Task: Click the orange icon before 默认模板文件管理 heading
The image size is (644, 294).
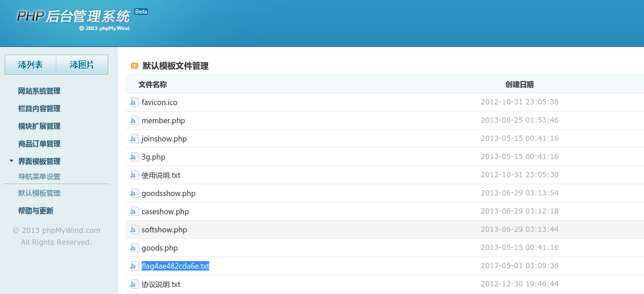Action: point(135,66)
